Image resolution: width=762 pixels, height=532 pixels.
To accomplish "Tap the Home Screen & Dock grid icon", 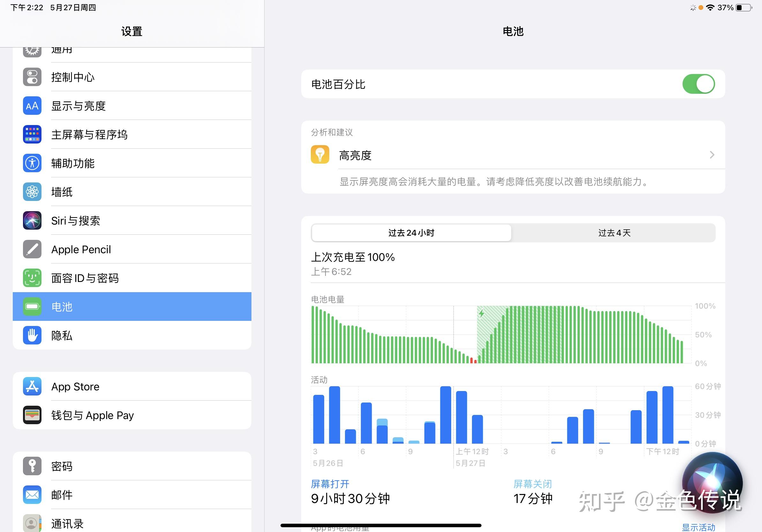I will pos(32,134).
